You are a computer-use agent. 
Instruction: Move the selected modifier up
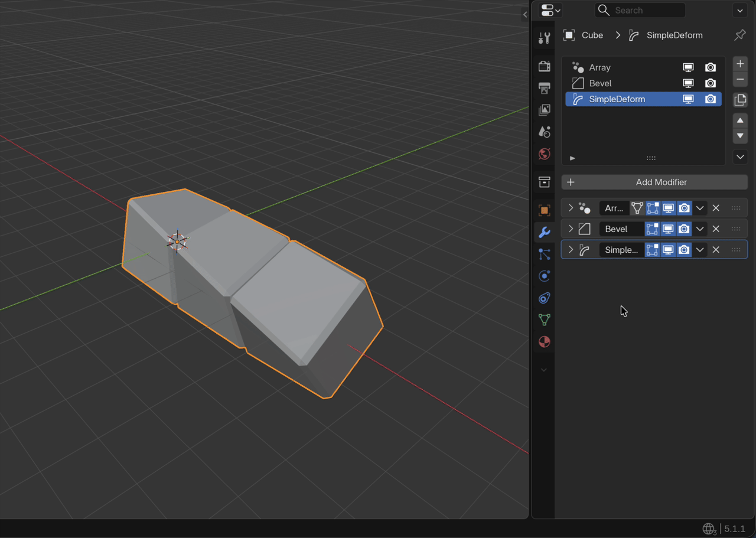coord(740,120)
